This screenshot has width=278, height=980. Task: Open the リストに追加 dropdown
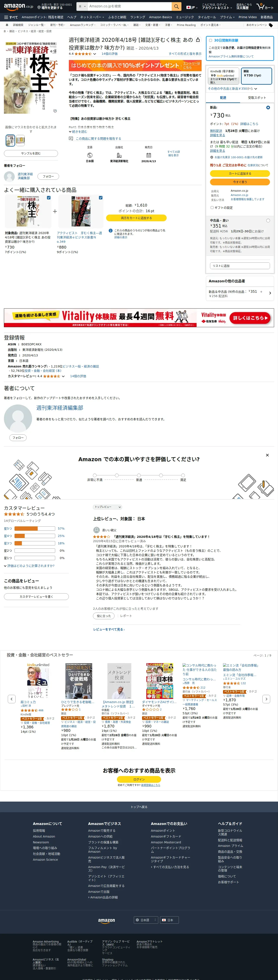point(240,266)
